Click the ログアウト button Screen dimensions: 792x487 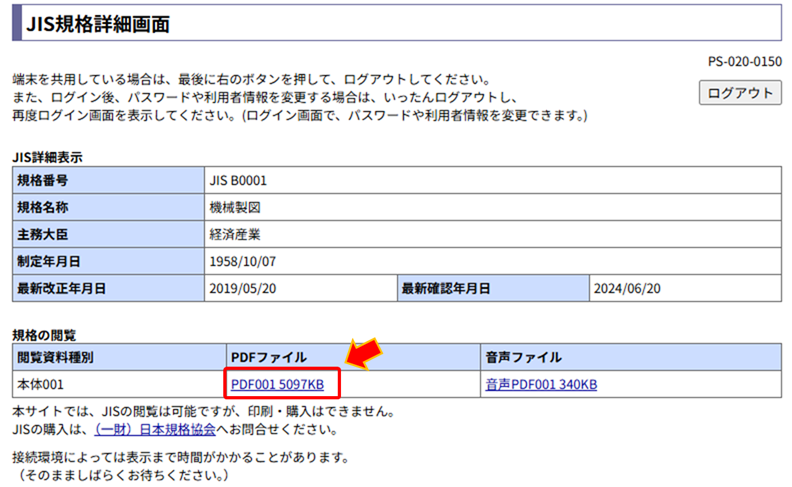740,93
